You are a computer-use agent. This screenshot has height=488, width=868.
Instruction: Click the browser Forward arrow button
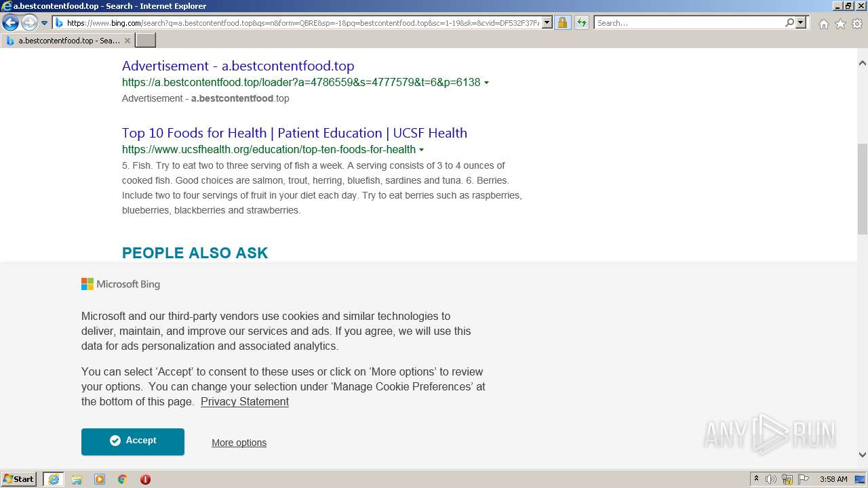point(29,22)
